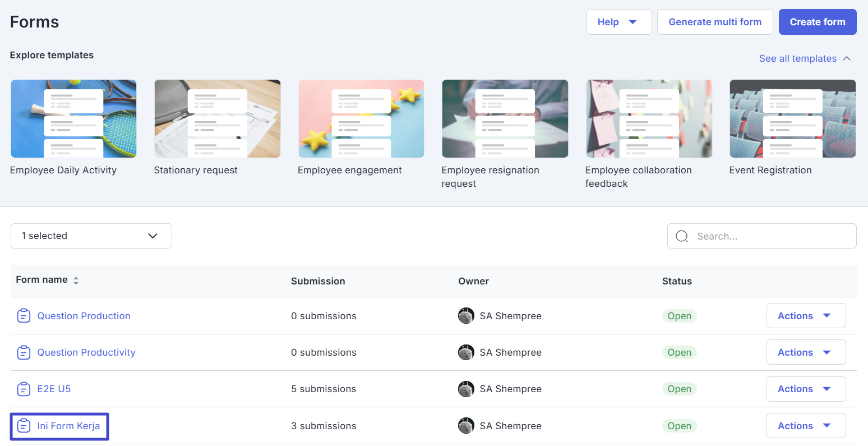
Task: Click the owner avatar in the E2E U5 row
Action: [466, 389]
